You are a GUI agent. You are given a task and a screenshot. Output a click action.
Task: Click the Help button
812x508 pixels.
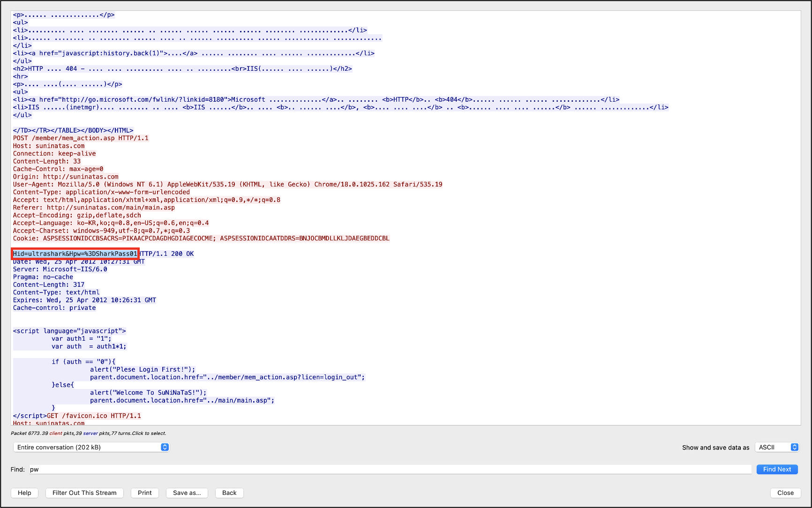point(24,493)
